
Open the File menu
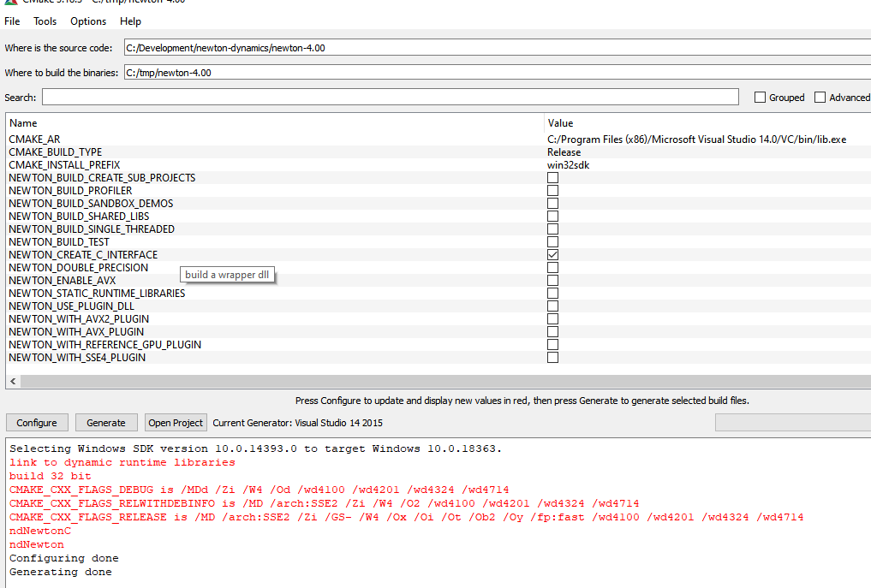pyautogui.click(x=12, y=21)
